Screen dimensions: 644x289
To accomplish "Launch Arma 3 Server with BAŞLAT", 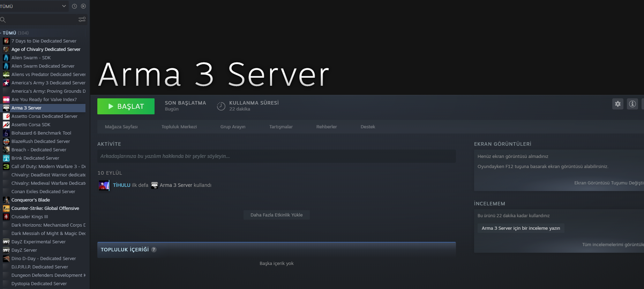I will [126, 106].
